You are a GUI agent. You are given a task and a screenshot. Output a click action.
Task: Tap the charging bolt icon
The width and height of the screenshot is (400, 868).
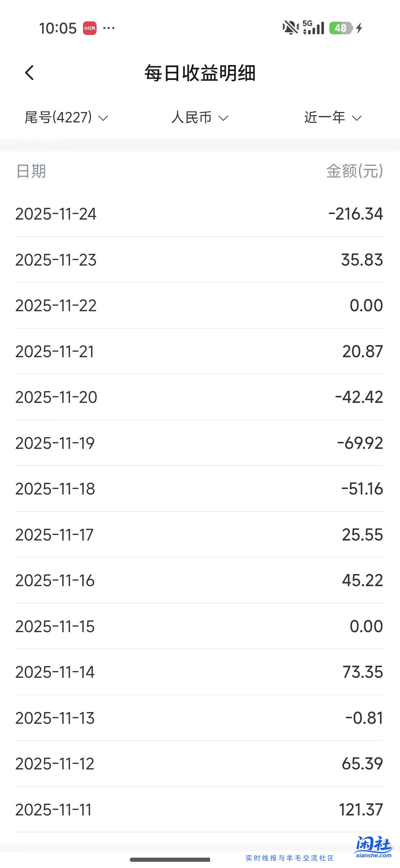click(x=359, y=28)
